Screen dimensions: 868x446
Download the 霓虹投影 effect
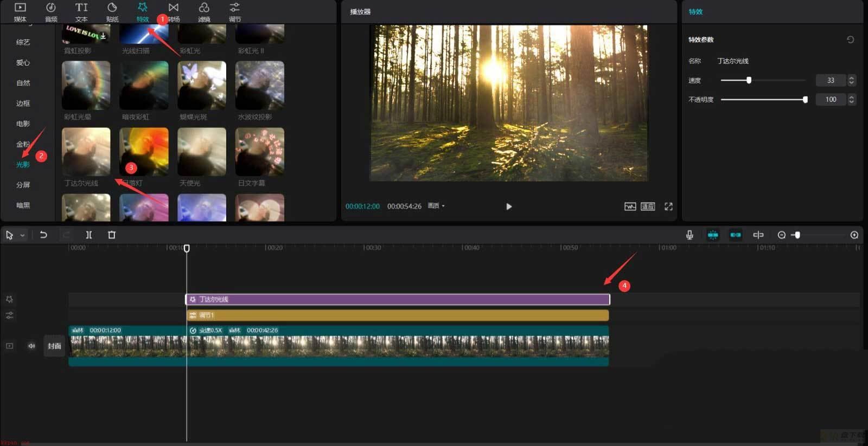[x=103, y=36]
